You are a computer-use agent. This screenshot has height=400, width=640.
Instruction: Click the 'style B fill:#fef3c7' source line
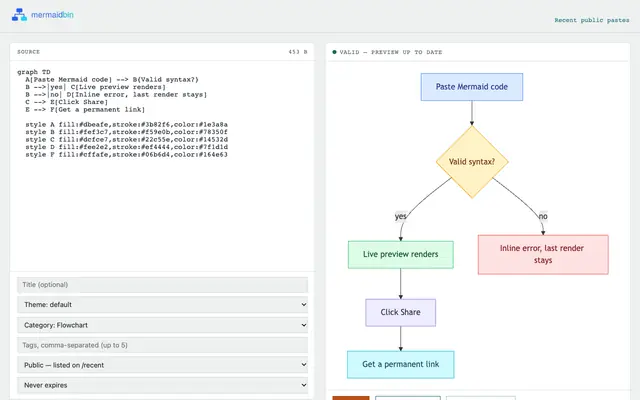[126, 132]
